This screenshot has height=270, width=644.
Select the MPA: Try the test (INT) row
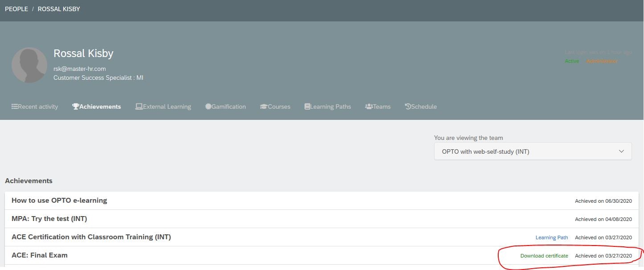pos(49,219)
